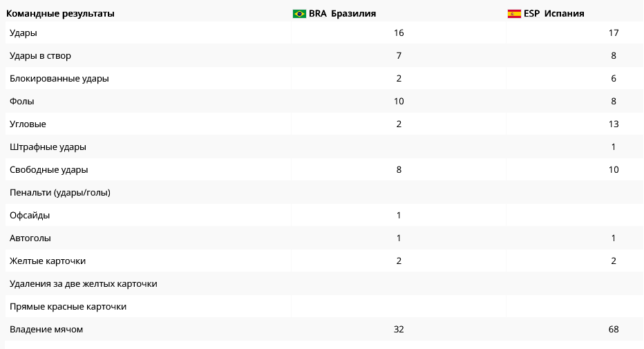Click the Brazil flag icon
Screen dimensions: 644x349
click(x=299, y=14)
